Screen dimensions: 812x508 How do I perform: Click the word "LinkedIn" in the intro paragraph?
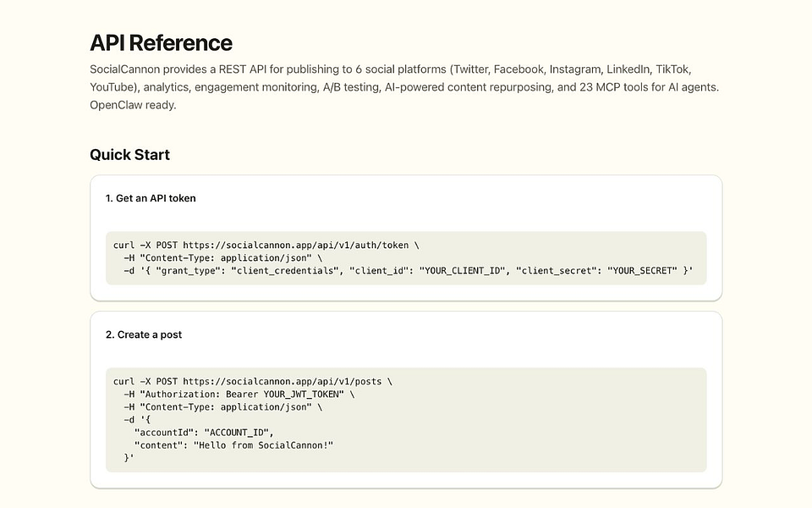click(x=628, y=69)
